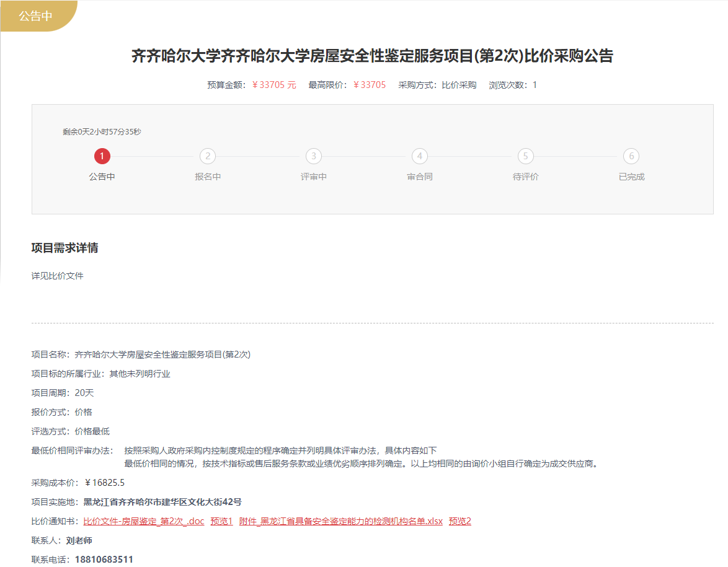The width and height of the screenshot is (728, 567).
Task: Select the 待评价 step label
Action: point(526,177)
